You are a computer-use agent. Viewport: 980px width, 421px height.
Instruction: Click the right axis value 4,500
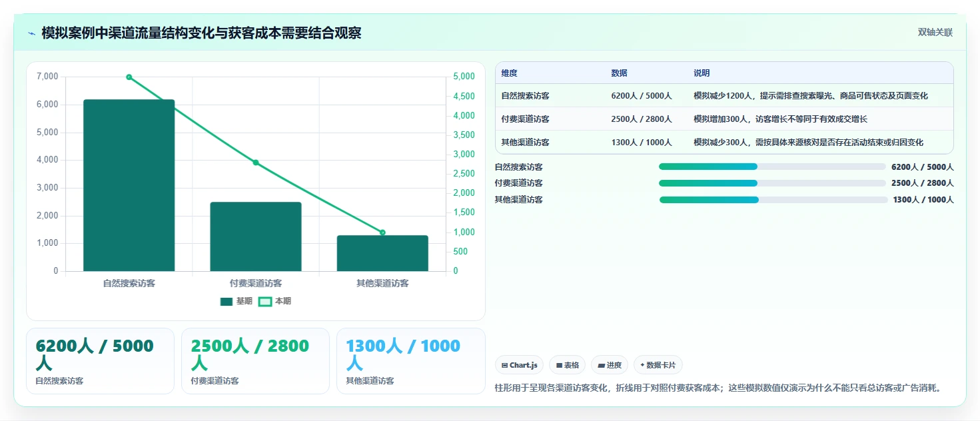(x=464, y=97)
